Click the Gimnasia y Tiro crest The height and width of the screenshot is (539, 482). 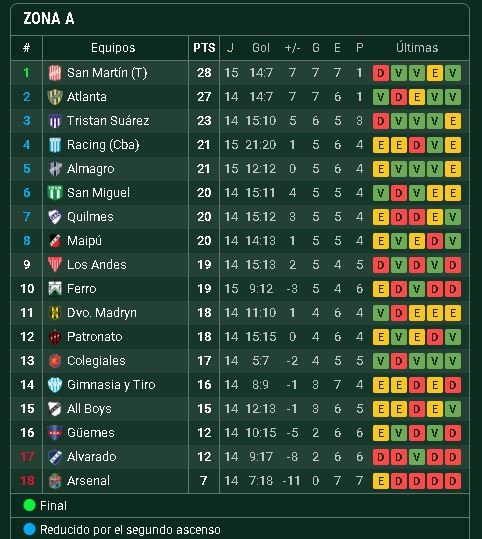point(55,385)
